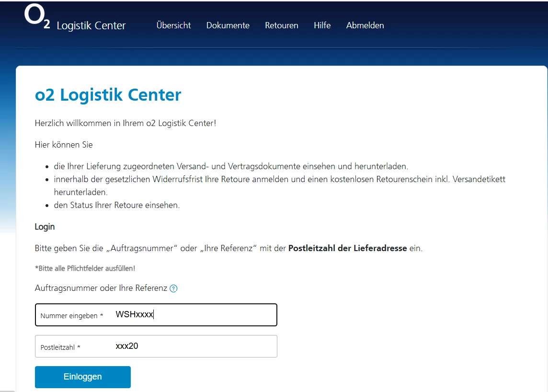Screen dimensions: 548x392
Task: Click the Logistik Center header title
Action: (x=91, y=25)
